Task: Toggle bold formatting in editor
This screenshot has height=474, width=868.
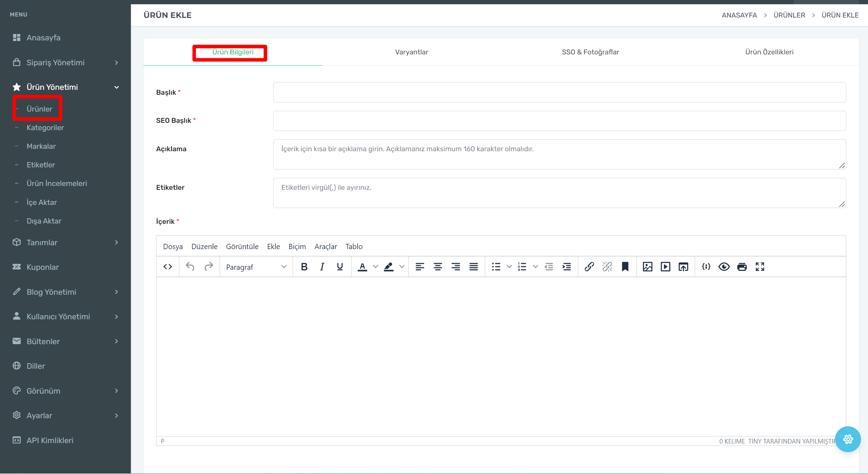Action: 304,267
